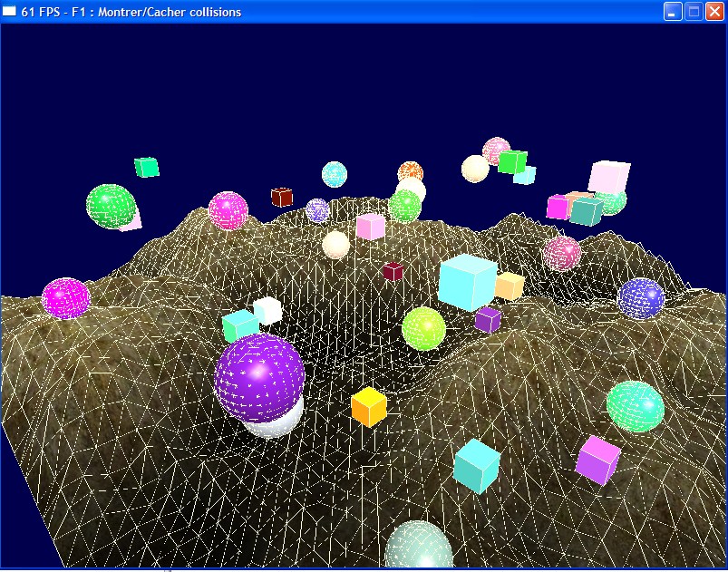Select the dark blue wireframe sphere
Viewport: 728px width, 572px height.
click(640, 298)
